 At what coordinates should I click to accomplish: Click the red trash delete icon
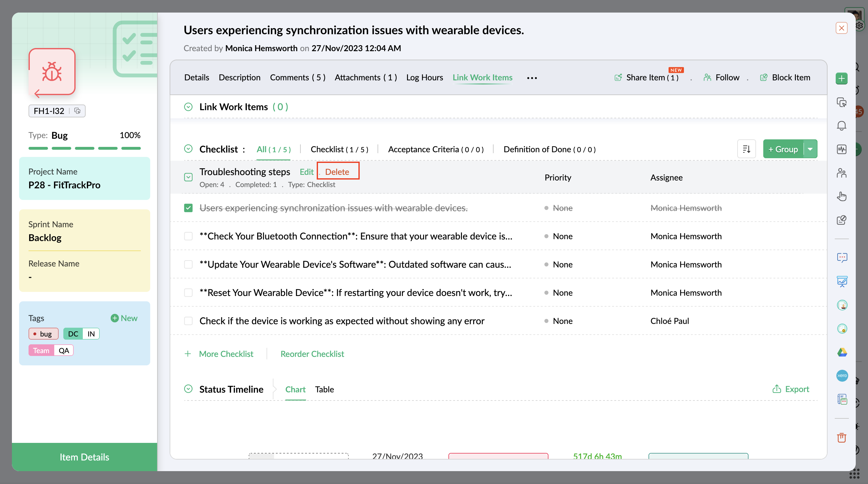pos(841,438)
